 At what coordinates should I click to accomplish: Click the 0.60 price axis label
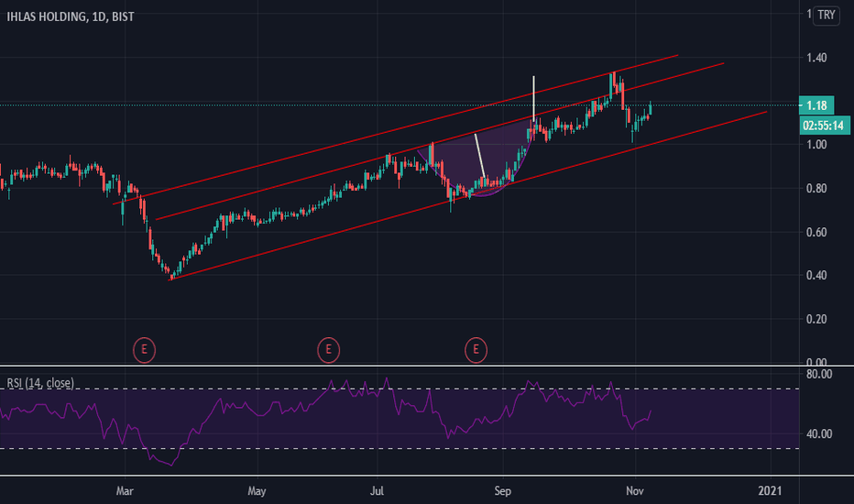[816, 232]
